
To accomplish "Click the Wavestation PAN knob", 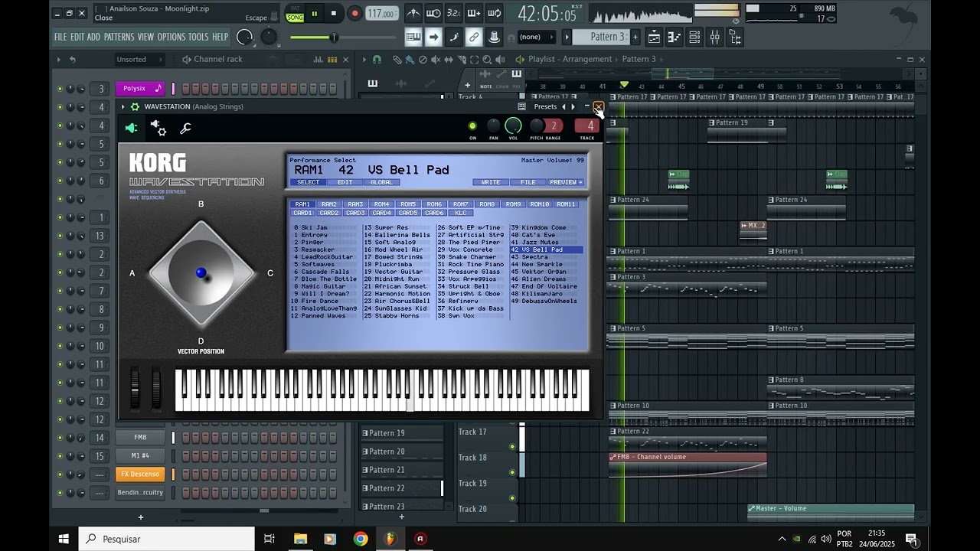I will pos(494,126).
